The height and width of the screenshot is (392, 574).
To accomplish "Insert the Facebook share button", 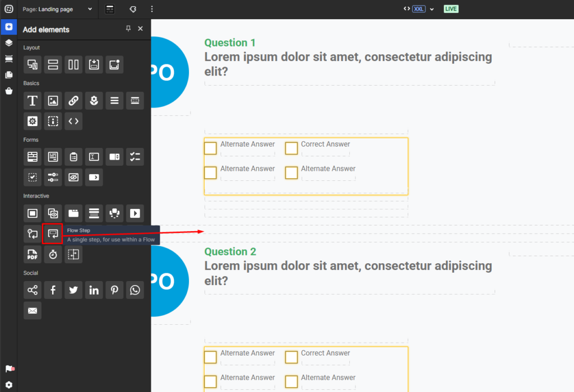I will pos(53,290).
